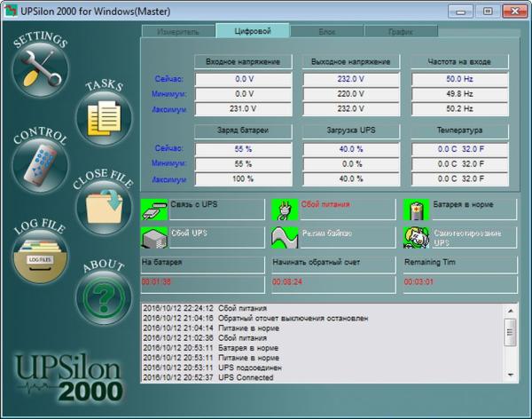Click the maximum battery charge 100 % field
The height and width of the screenshot is (419, 532).
[x=243, y=179]
